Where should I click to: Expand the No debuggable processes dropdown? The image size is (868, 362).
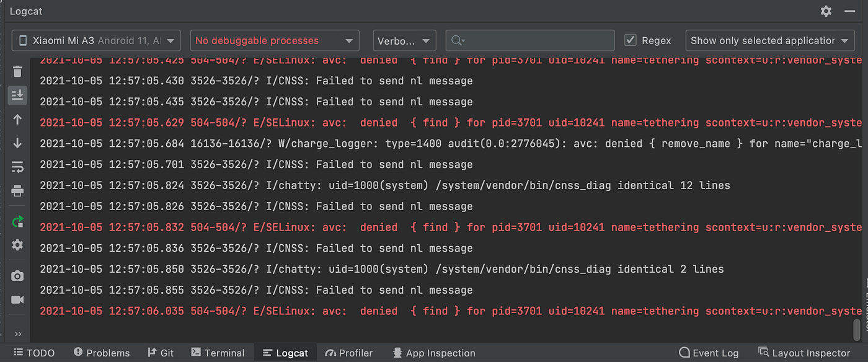pyautogui.click(x=275, y=40)
